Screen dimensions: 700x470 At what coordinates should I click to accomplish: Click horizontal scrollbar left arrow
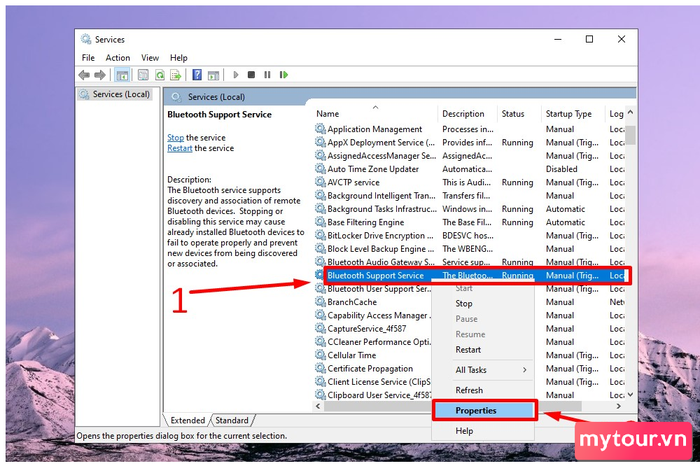[318, 406]
